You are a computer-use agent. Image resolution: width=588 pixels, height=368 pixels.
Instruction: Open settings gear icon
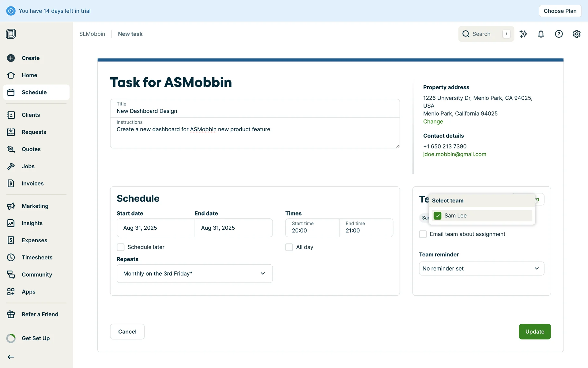(576, 34)
